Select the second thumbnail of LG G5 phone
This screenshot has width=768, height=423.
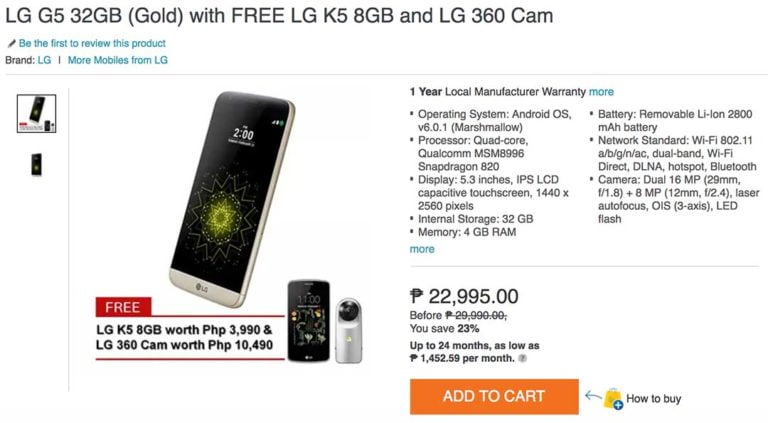pyautogui.click(x=37, y=164)
